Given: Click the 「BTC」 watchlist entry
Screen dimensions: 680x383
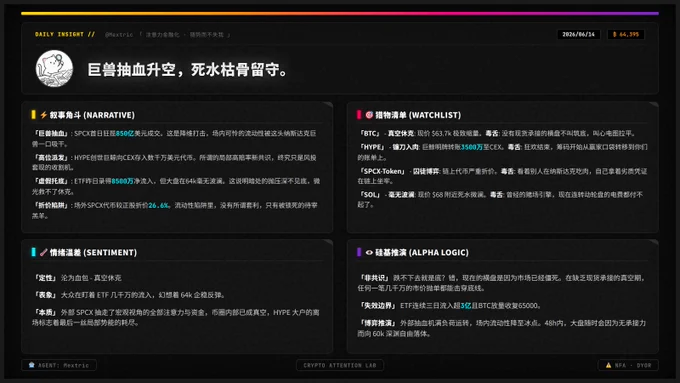Looking at the screenshot, I should 370,133.
